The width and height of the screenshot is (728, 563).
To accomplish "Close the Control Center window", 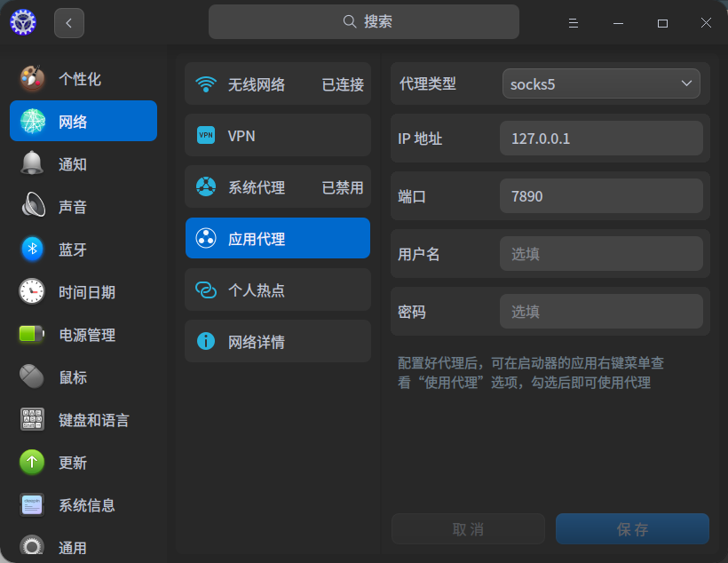I will point(706,23).
